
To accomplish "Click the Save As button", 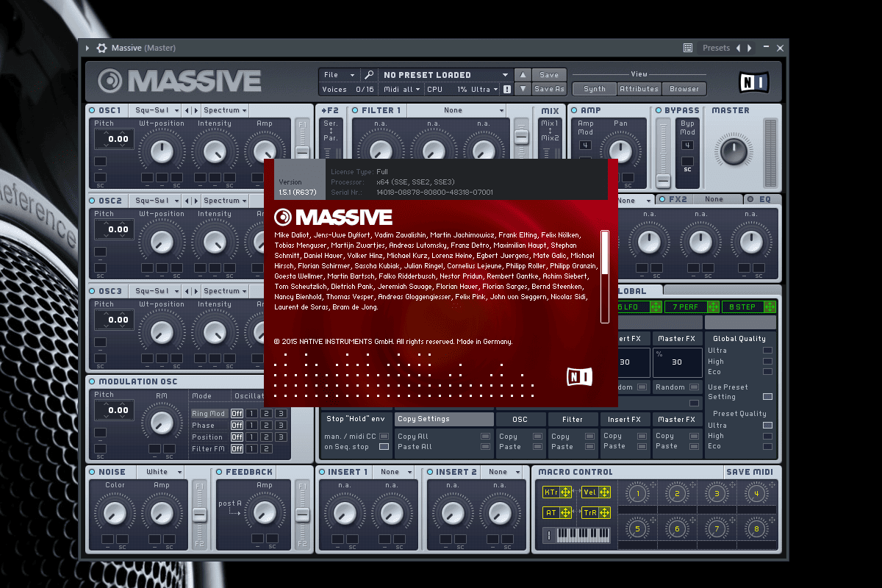I will point(549,89).
